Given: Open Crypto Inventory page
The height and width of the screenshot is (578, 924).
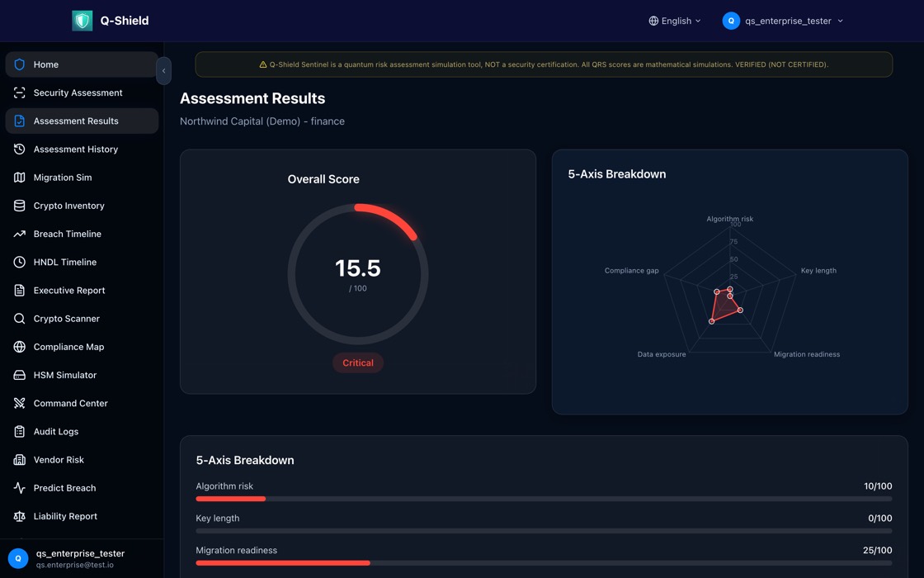Looking at the screenshot, I should coord(82,206).
